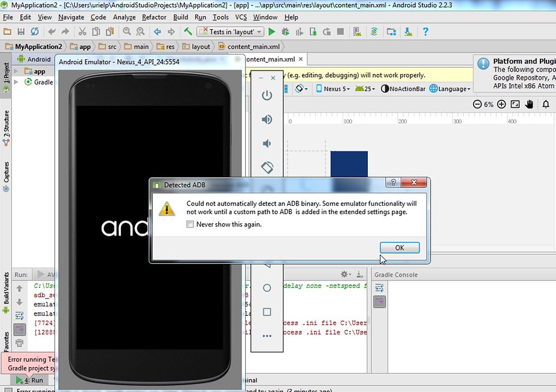Open the orientation dropdown in design toolbar
Screen dimensions: 556x392
(x=301, y=89)
